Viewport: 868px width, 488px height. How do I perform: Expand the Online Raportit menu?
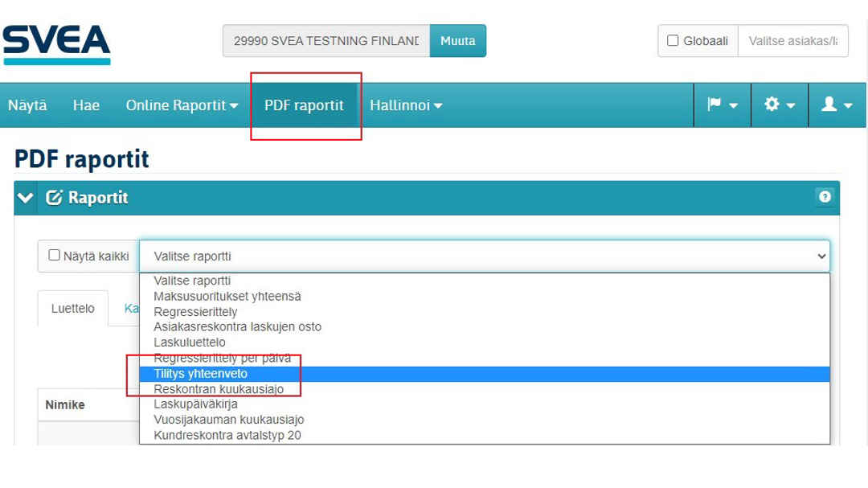point(182,105)
